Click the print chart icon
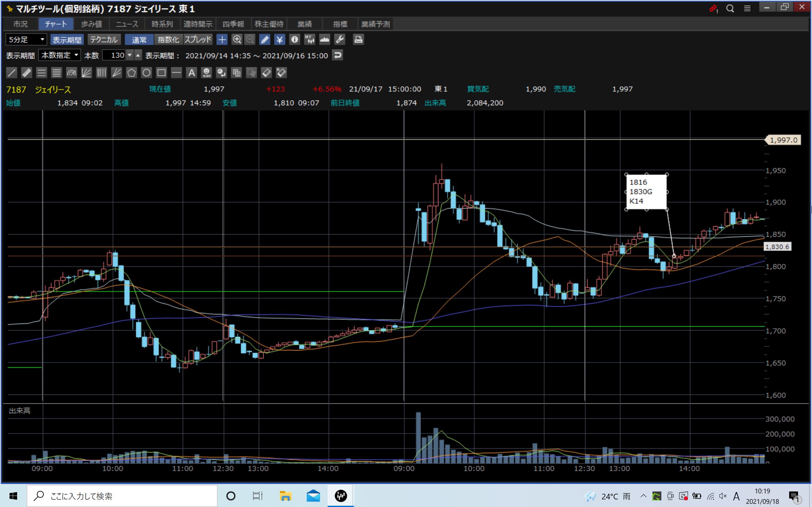This screenshot has width=812, height=507. pyautogui.click(x=358, y=40)
